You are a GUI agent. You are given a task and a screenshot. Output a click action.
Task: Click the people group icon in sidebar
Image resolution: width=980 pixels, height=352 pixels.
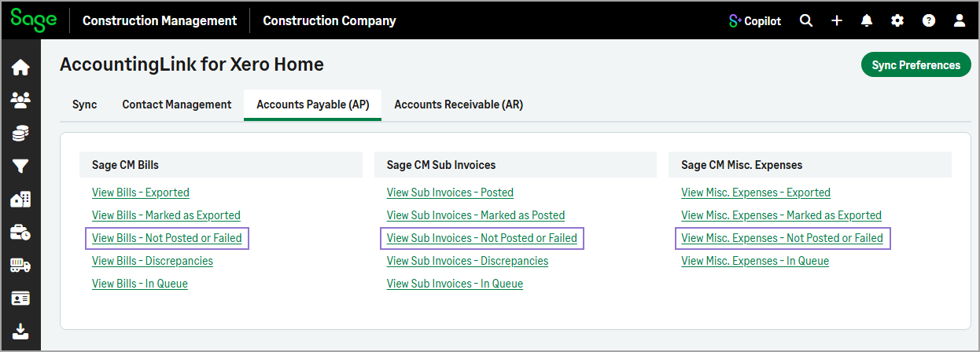[x=20, y=100]
